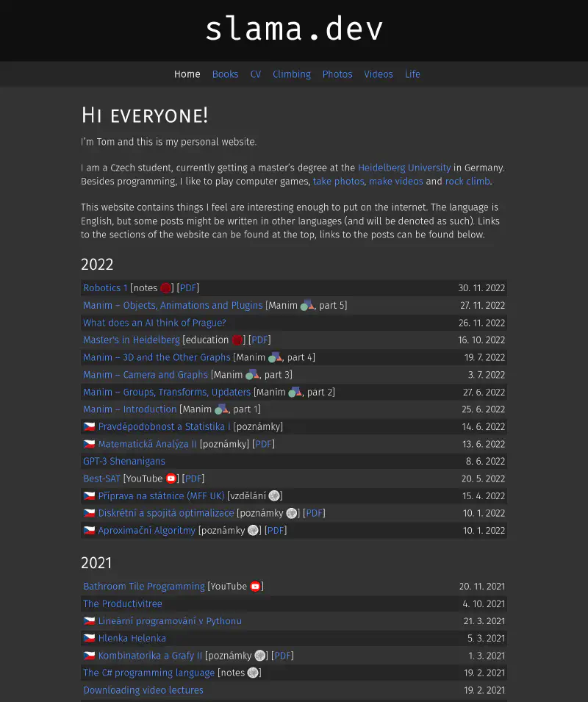Read the GPT-3 Shenanigans post
588x702 pixels.
[123, 462]
